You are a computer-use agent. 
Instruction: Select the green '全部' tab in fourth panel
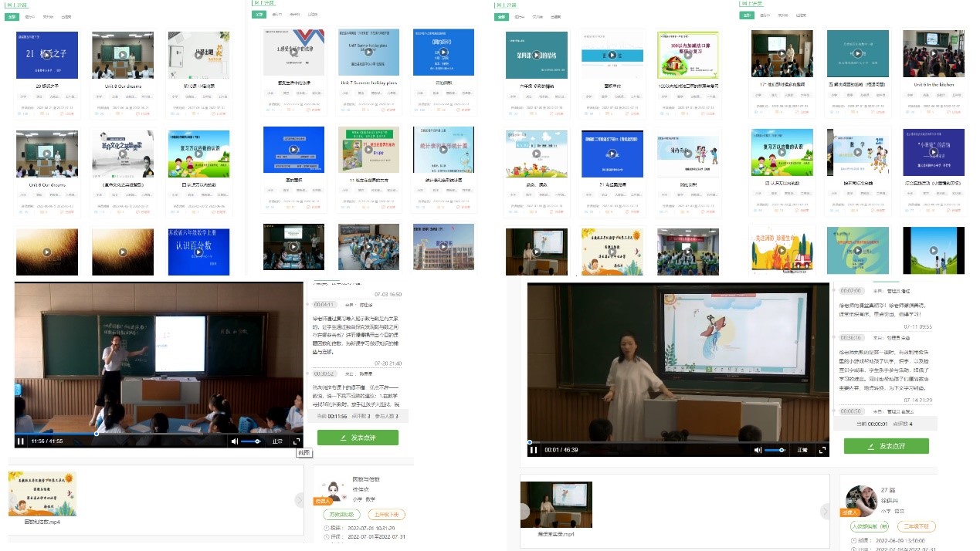pos(747,15)
